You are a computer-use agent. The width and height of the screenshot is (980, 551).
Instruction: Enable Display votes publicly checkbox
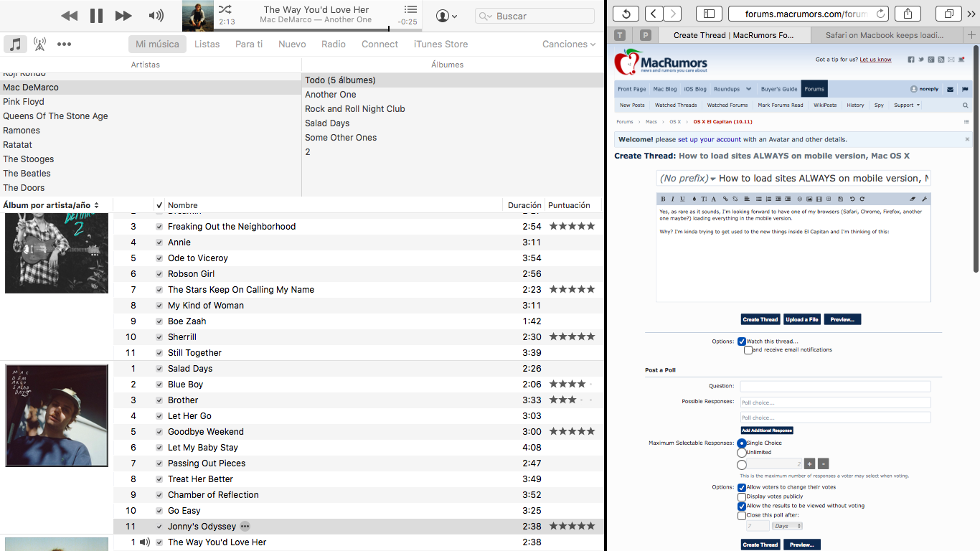click(x=742, y=496)
